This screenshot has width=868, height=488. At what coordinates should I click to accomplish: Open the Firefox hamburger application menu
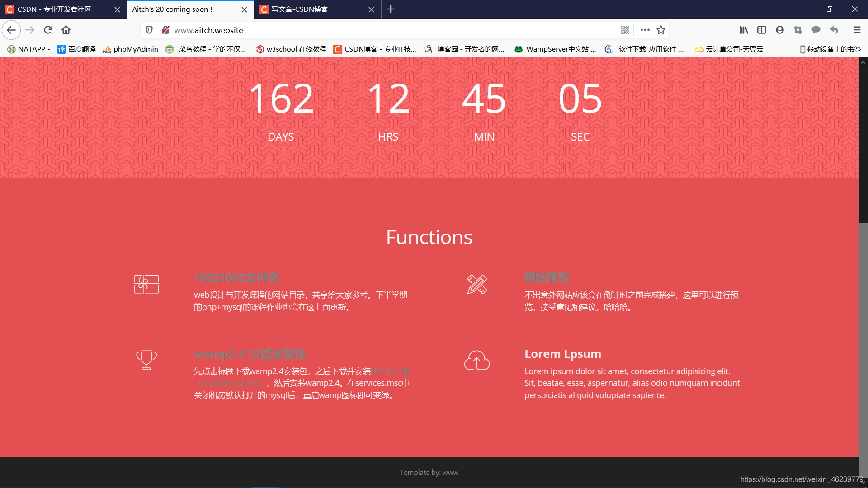pyautogui.click(x=857, y=30)
